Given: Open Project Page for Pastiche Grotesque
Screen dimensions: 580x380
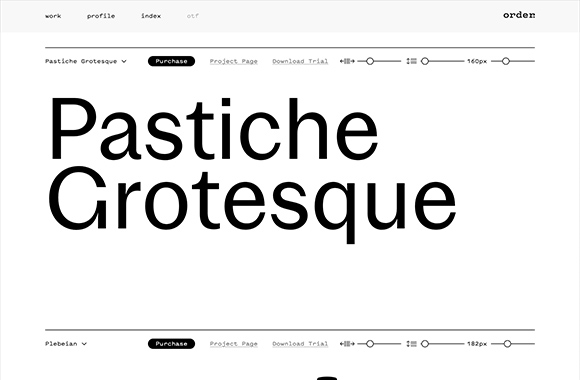Looking at the screenshot, I should [233, 61].
